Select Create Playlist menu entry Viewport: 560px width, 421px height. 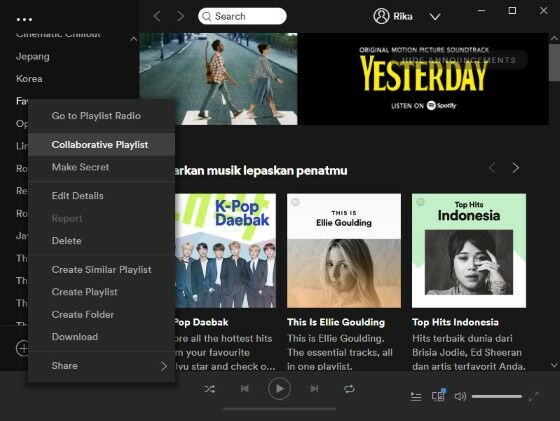[x=101, y=292]
